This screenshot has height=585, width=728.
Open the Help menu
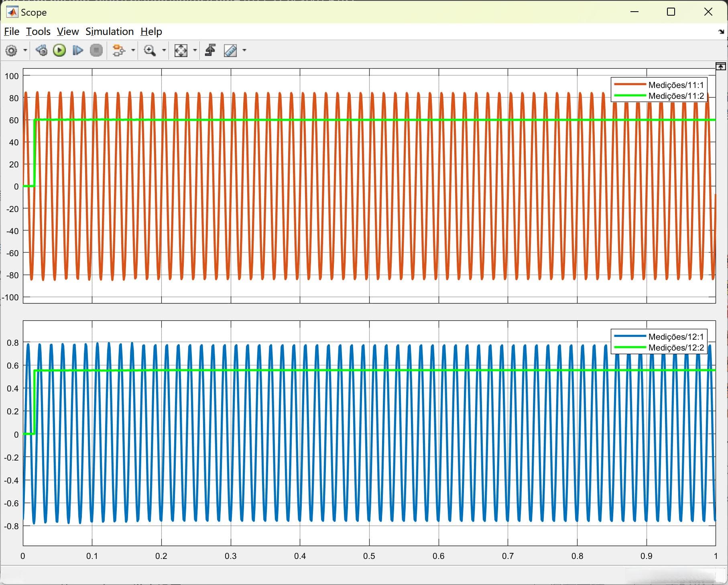[x=151, y=31]
